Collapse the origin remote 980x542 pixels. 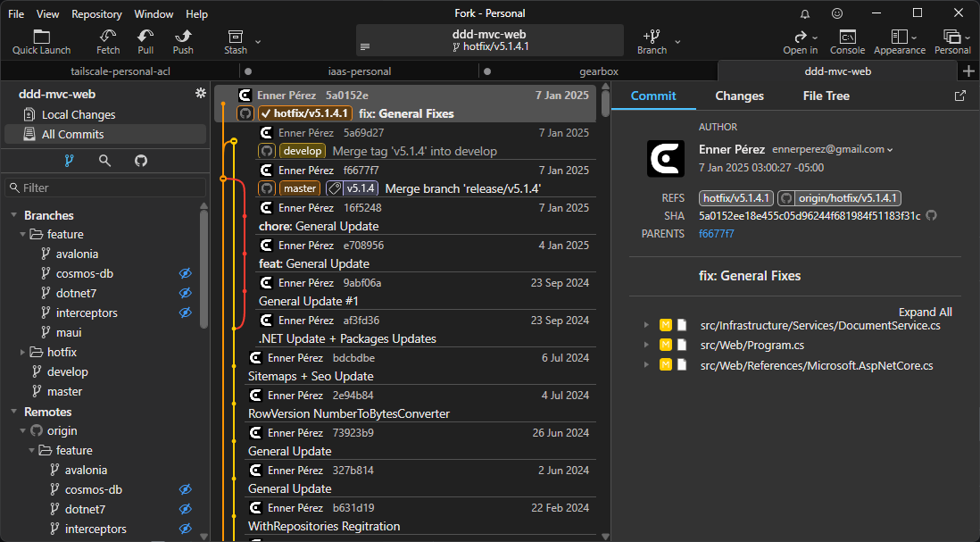point(22,430)
